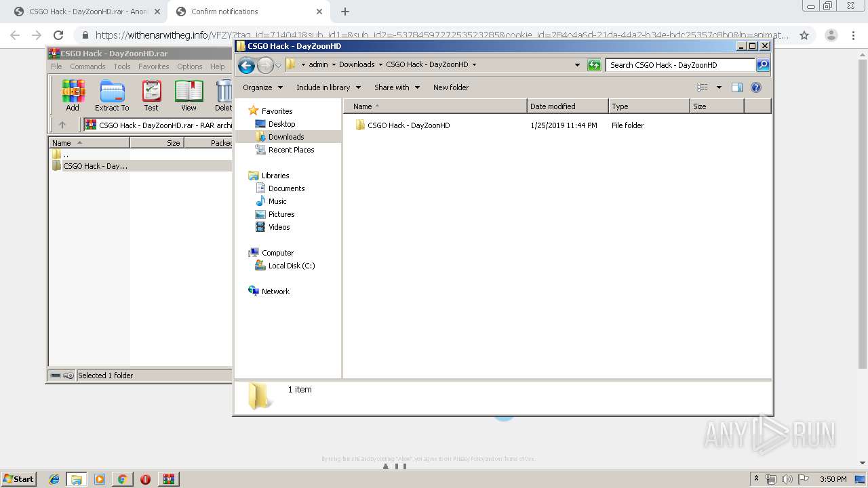Open the Documents library

click(x=286, y=188)
